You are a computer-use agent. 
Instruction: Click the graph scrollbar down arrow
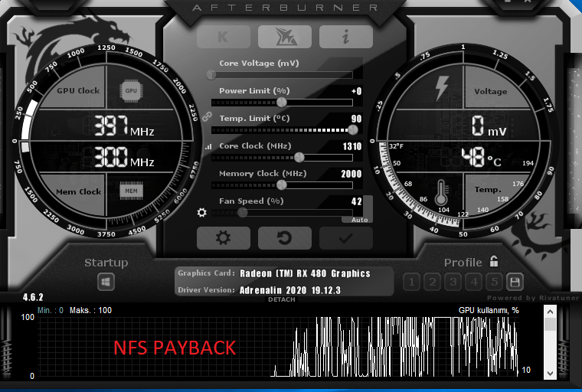pos(550,374)
